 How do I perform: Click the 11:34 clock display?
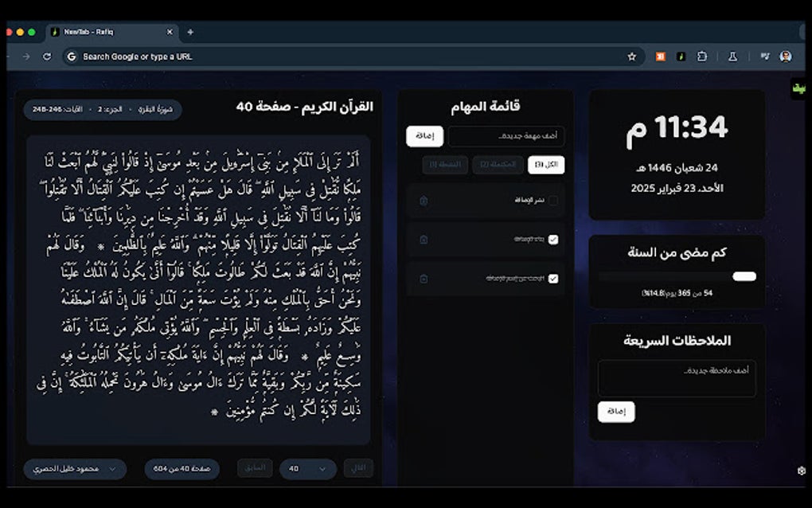click(x=677, y=130)
